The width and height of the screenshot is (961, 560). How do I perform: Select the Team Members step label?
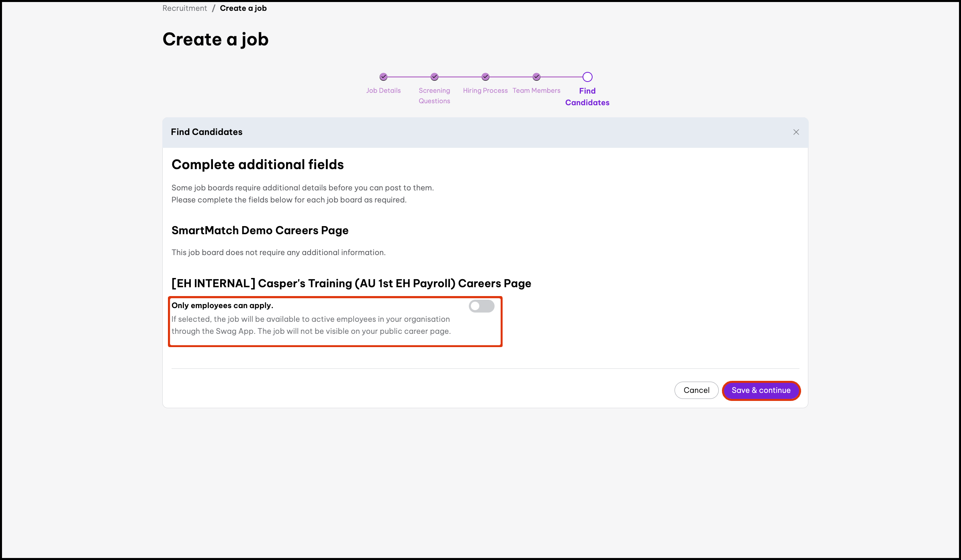tap(536, 91)
